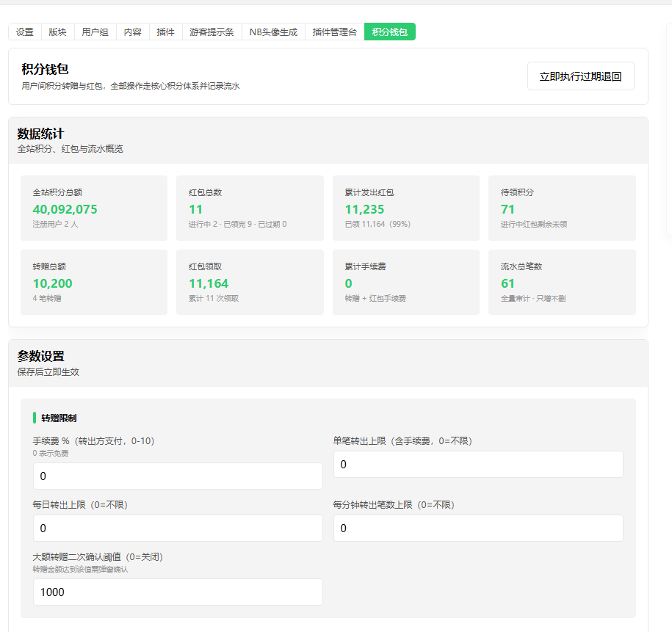Go to the 内容 tab
Viewport: 672px width, 632px height.
(x=133, y=32)
